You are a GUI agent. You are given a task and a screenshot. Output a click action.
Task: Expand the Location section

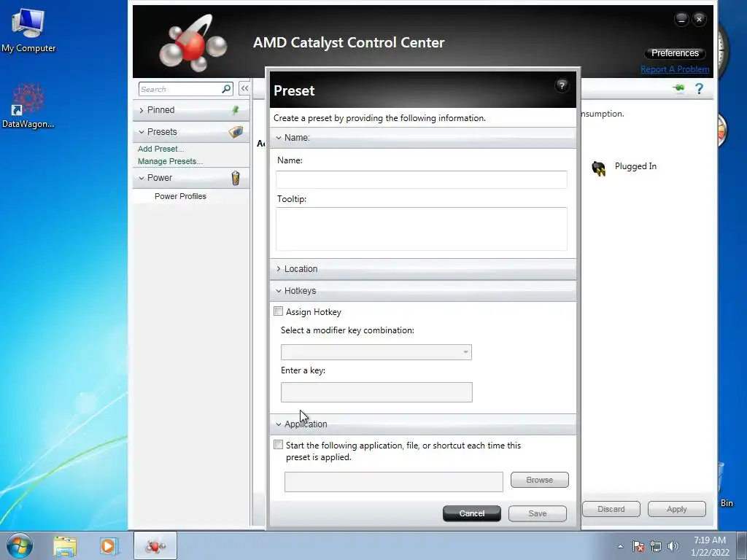[279, 269]
